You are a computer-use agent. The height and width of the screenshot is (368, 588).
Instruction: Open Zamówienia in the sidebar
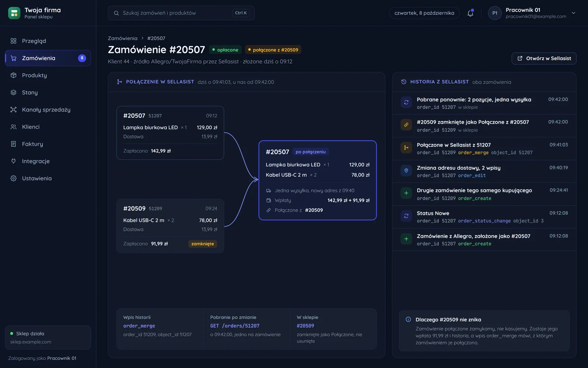click(48, 58)
